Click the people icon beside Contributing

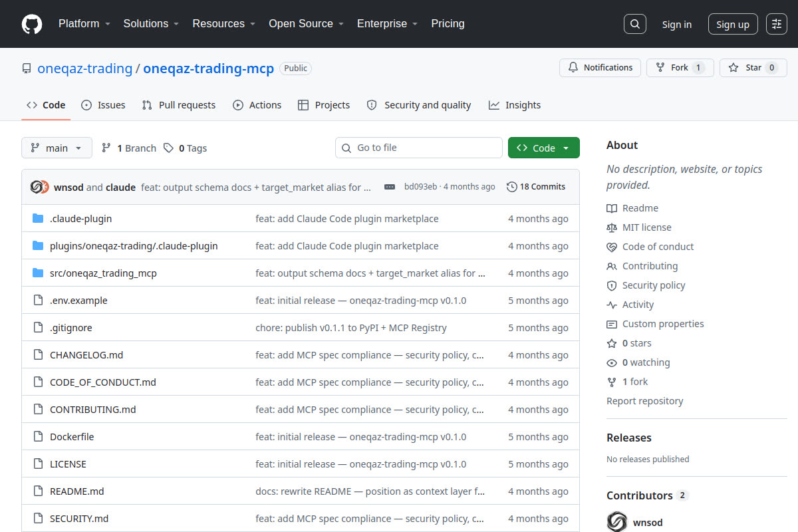[x=612, y=266]
